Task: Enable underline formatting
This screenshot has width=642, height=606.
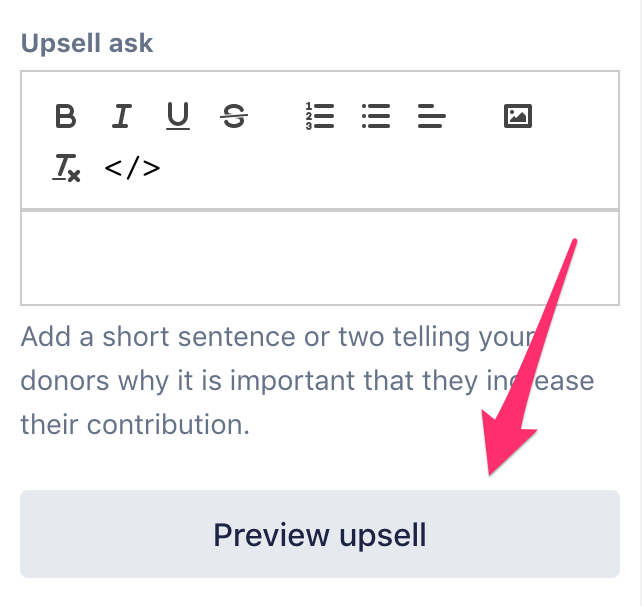Action: click(177, 117)
